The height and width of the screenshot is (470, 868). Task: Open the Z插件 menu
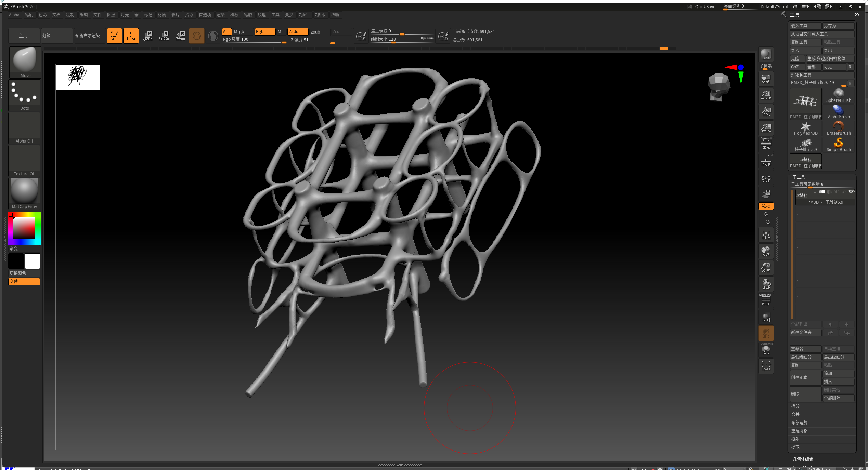(304, 15)
